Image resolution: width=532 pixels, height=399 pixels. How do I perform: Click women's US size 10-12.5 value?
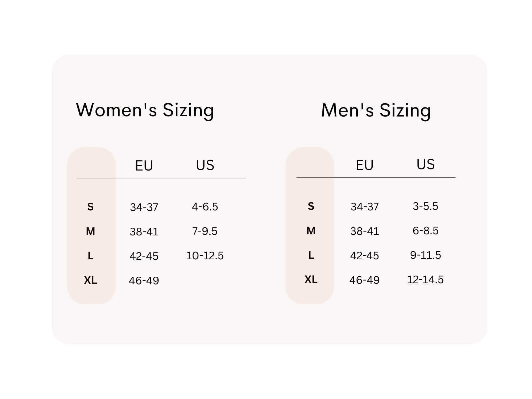[205, 256]
